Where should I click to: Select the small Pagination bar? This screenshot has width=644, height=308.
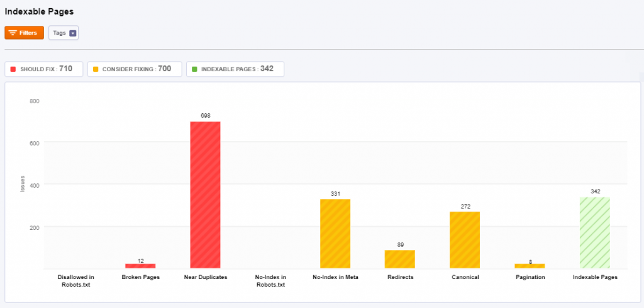pos(530,266)
